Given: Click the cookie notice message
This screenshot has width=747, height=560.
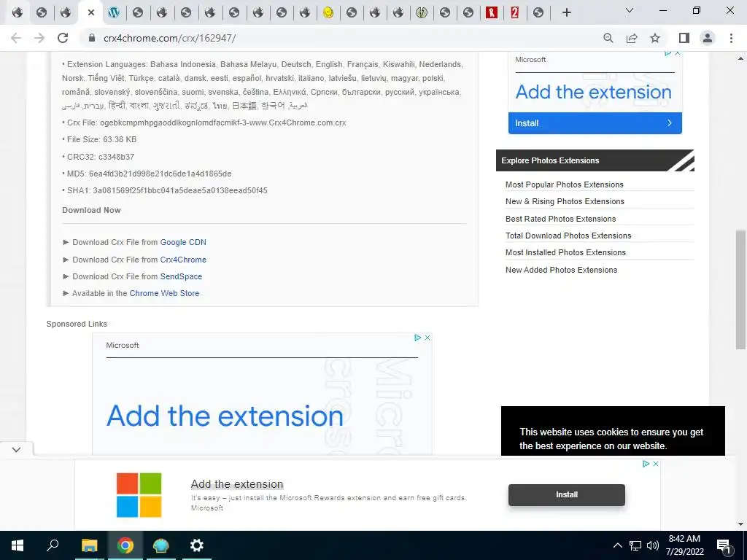Looking at the screenshot, I should (611, 438).
